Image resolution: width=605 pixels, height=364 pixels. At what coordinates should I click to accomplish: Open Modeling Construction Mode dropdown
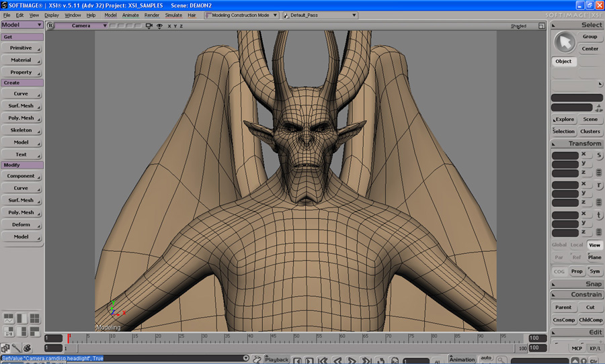(x=241, y=15)
